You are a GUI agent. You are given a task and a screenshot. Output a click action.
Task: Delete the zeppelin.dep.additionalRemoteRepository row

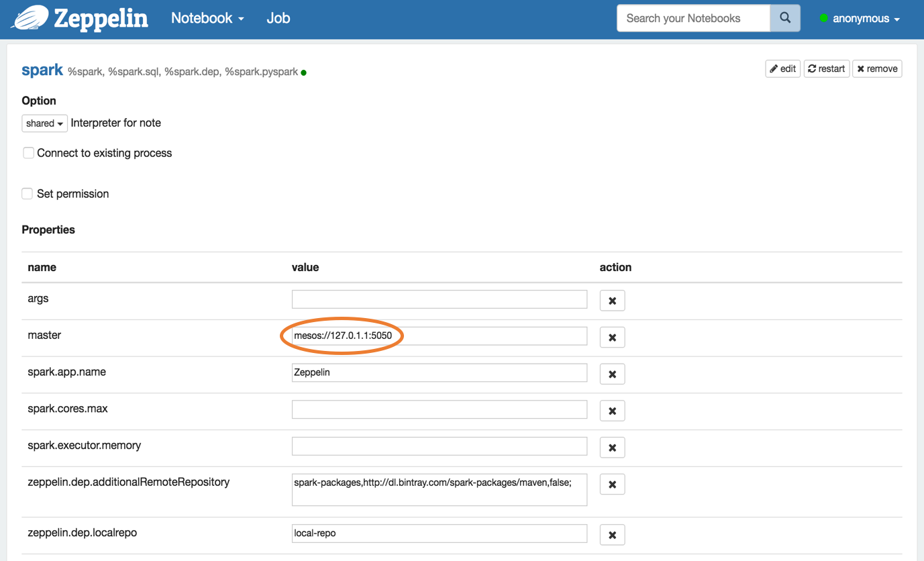coord(612,484)
